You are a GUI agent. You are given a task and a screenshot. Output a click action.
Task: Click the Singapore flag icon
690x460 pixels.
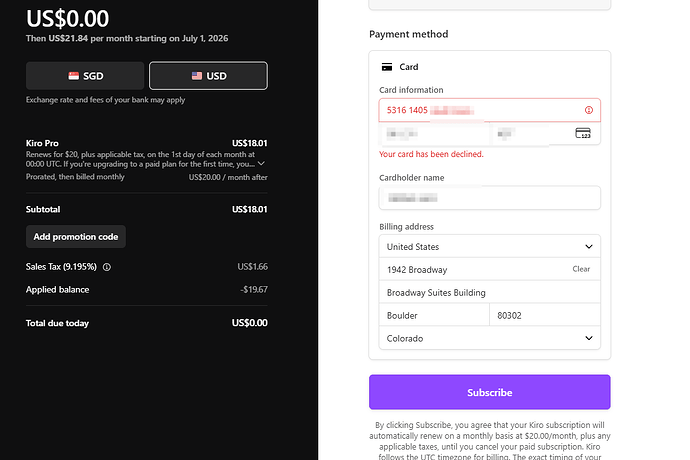click(x=73, y=76)
